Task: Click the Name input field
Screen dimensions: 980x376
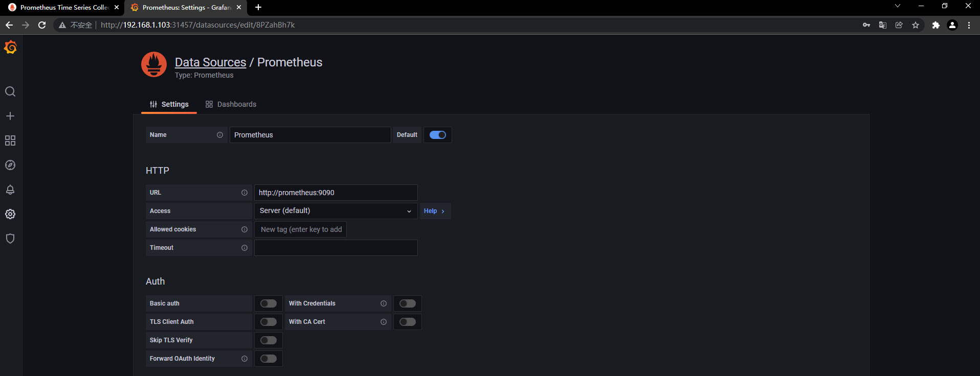Action: point(310,135)
